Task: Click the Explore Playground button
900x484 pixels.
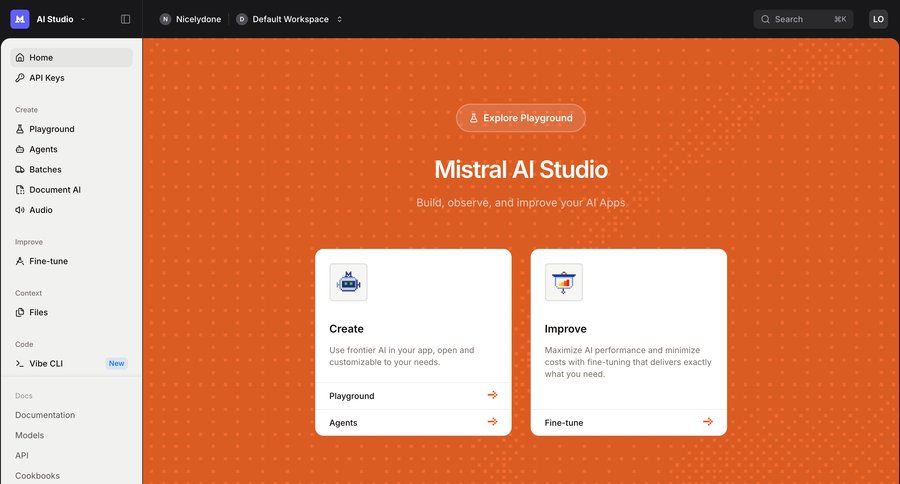Action: (520, 118)
